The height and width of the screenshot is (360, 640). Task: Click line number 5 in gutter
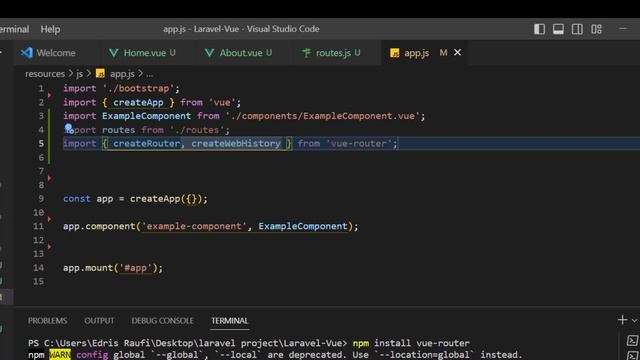[41, 143]
